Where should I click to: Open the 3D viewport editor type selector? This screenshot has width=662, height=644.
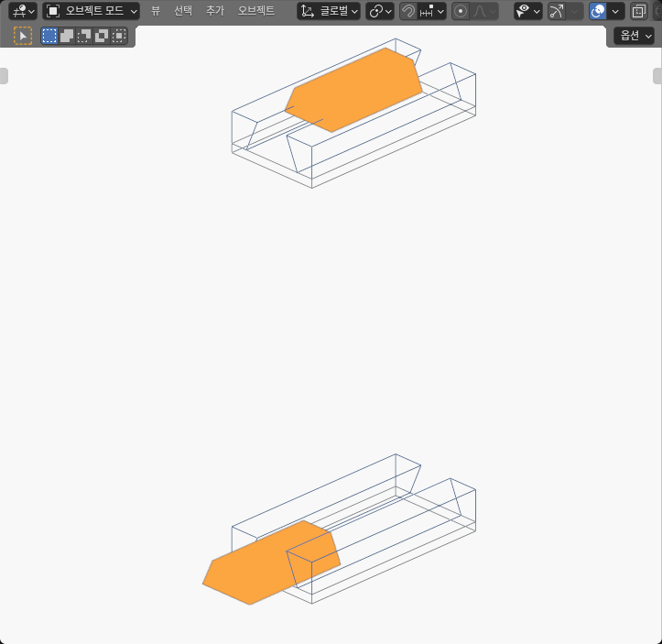[x=22, y=11]
